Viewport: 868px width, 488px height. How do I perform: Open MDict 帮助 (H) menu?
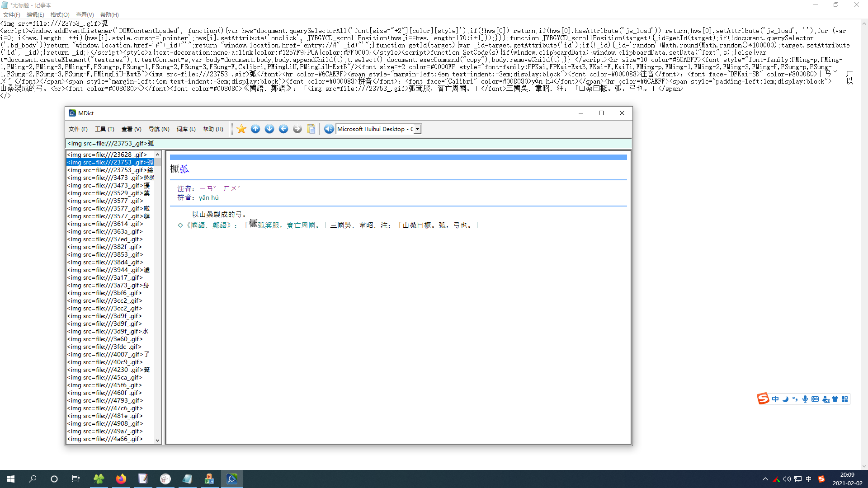(213, 129)
